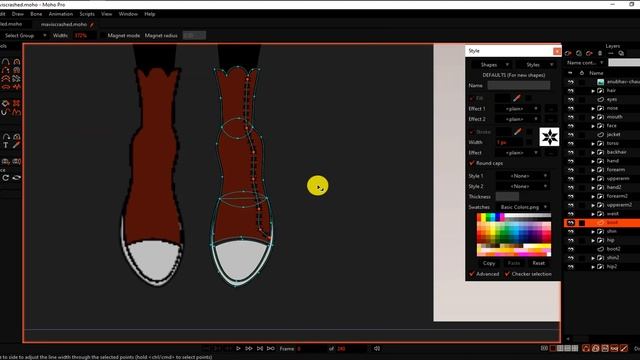Select the Rotate Workspace circular arrow tool
The height and width of the screenshot is (360, 640).
click(x=6, y=178)
